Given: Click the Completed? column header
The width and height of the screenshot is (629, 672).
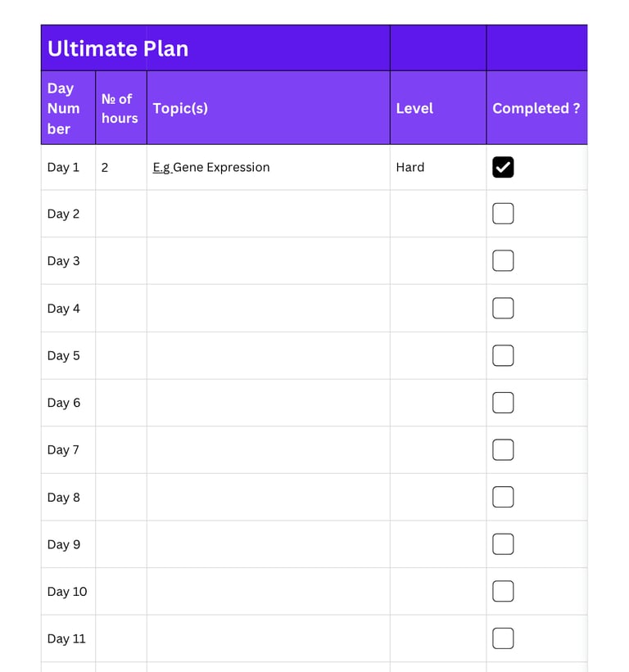Looking at the screenshot, I should pos(536,108).
